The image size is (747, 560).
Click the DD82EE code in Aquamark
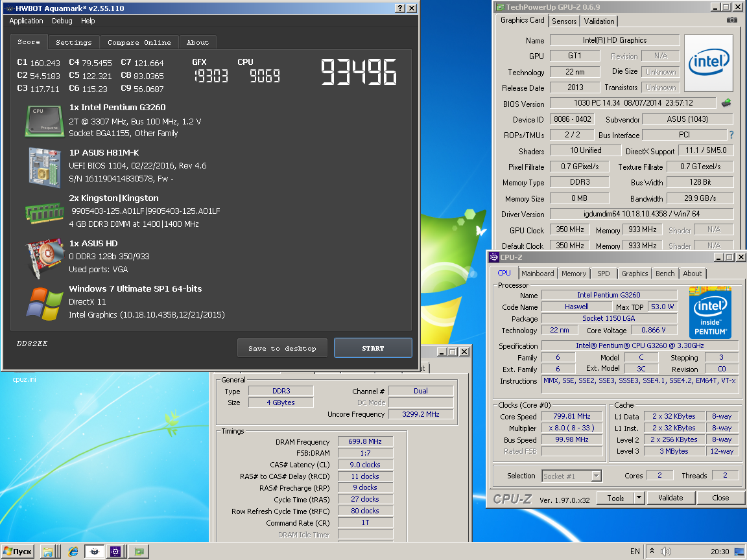pos(32,344)
